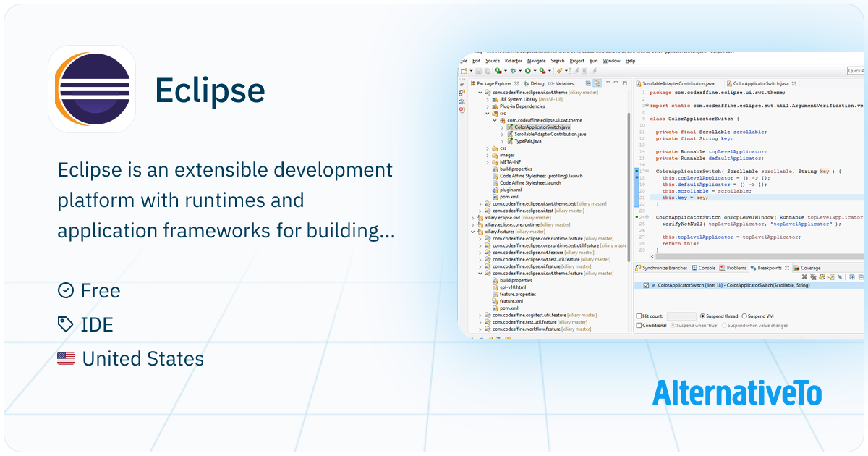Screen dimensions: 868x456
Task: Open the Coverage view icon
Action: [x=808, y=268]
